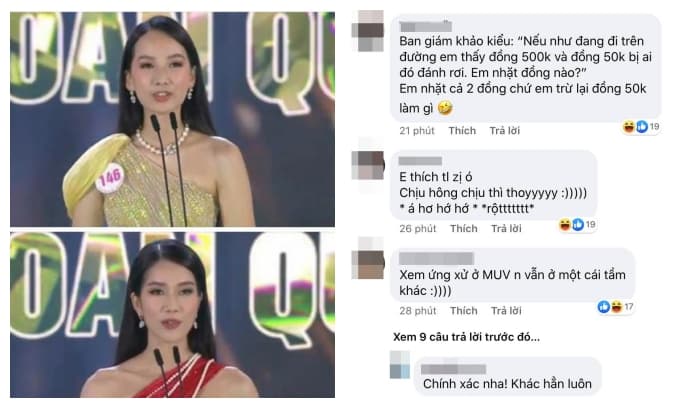This screenshot has height=408, width=680.
Task: Click the 28 phút timestamp
Action: (418, 310)
